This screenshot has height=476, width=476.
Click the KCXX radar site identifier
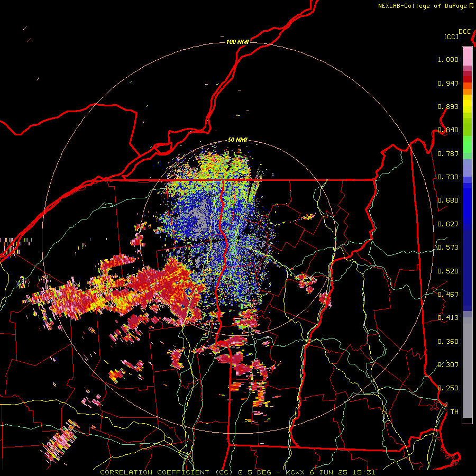point(295,472)
